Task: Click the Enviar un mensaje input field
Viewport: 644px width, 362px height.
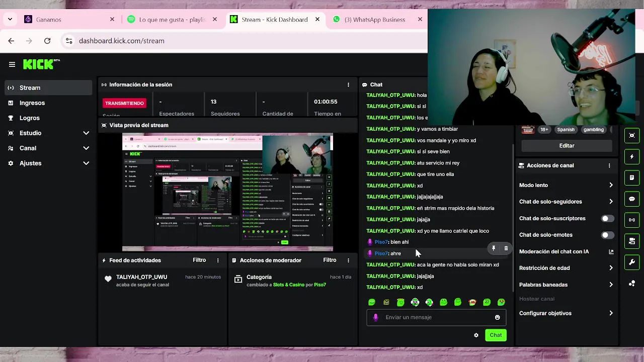Action: 436,317
